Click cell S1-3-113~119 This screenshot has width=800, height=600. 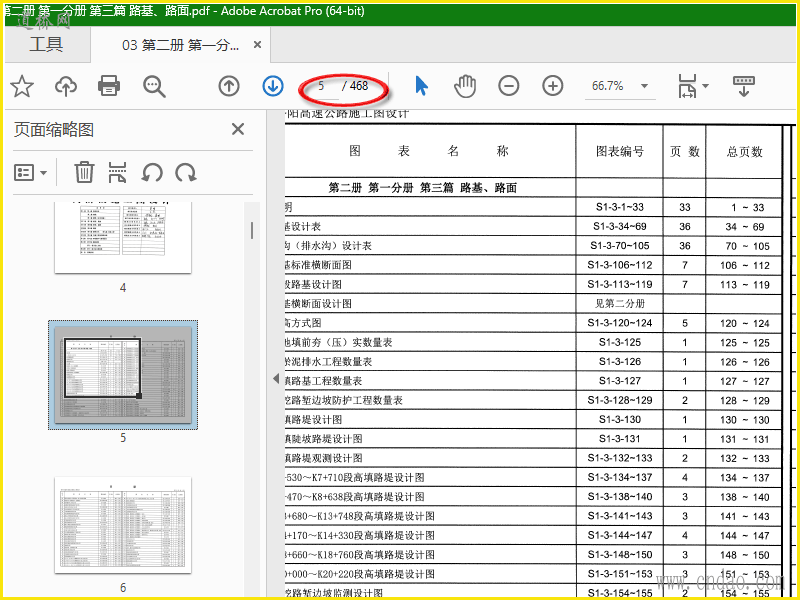click(x=620, y=284)
